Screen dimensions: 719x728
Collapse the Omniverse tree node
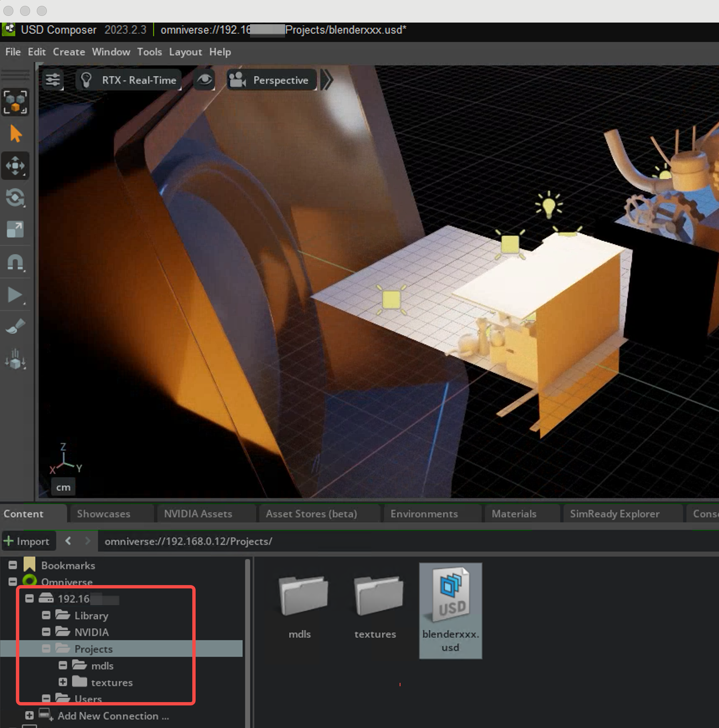pos(13,582)
